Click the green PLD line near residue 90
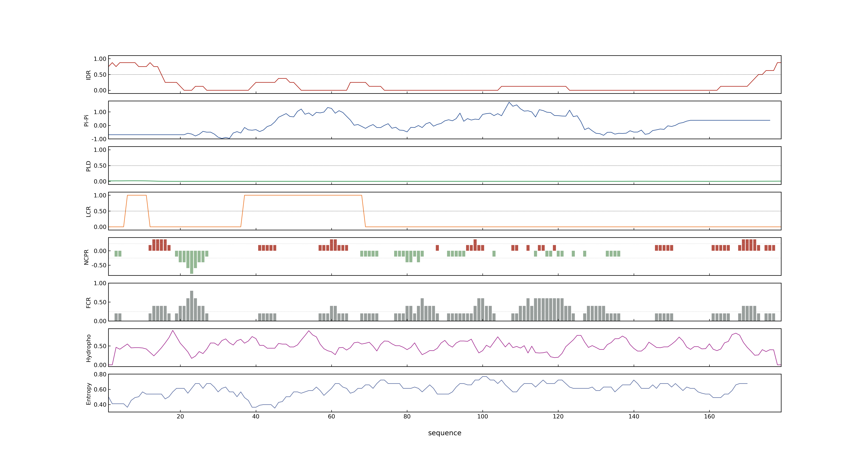 (445, 181)
